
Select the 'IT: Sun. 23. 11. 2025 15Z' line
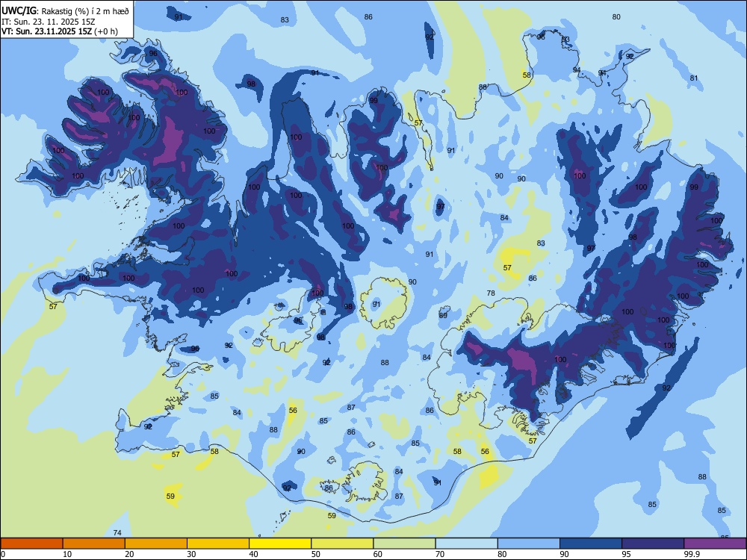pos(47,22)
